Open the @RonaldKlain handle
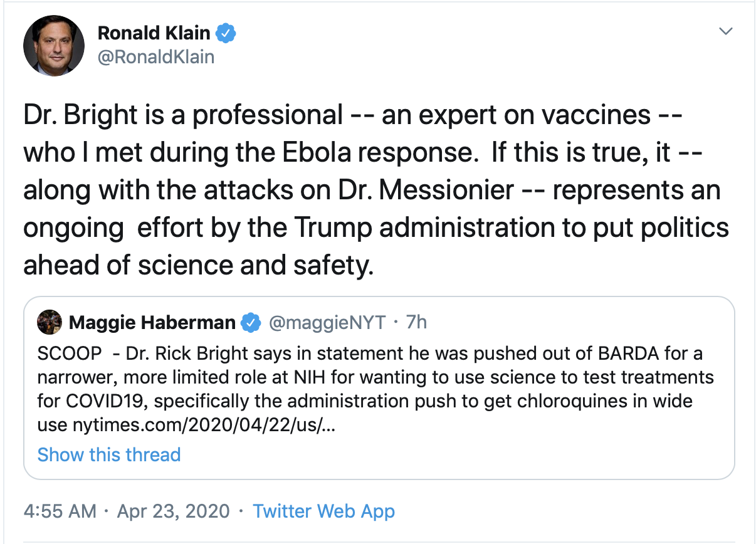The width and height of the screenshot is (756, 544). [156, 57]
